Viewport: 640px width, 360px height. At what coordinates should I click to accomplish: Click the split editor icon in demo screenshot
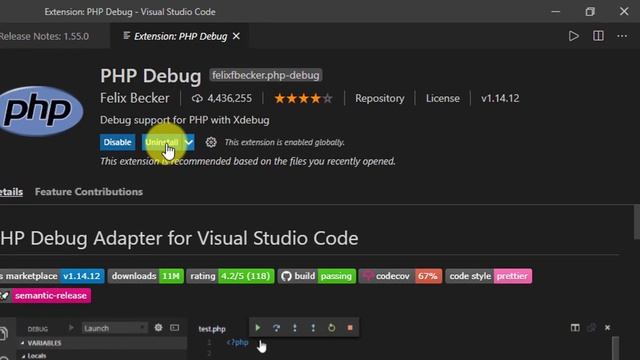click(x=575, y=328)
